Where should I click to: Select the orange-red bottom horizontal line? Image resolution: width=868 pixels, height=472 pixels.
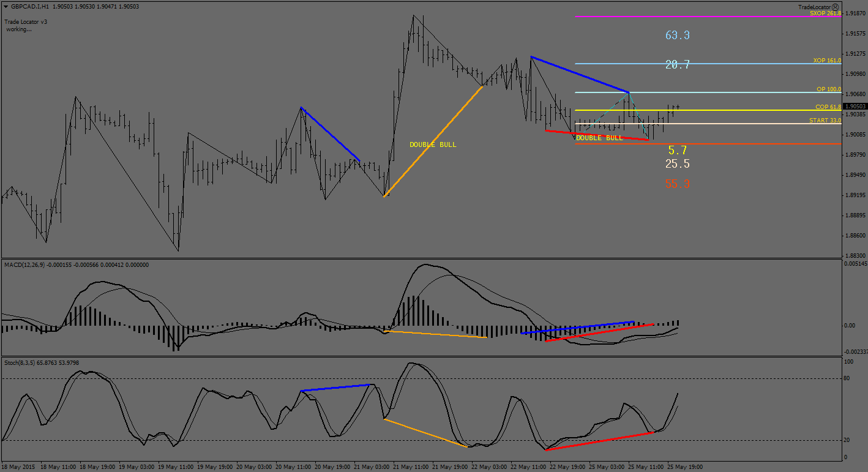tap(735, 144)
